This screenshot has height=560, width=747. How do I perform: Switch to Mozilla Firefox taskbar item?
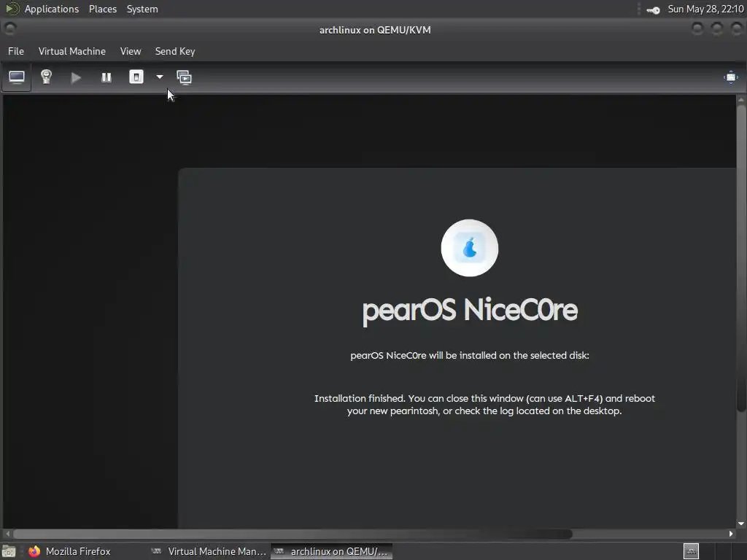69,551
